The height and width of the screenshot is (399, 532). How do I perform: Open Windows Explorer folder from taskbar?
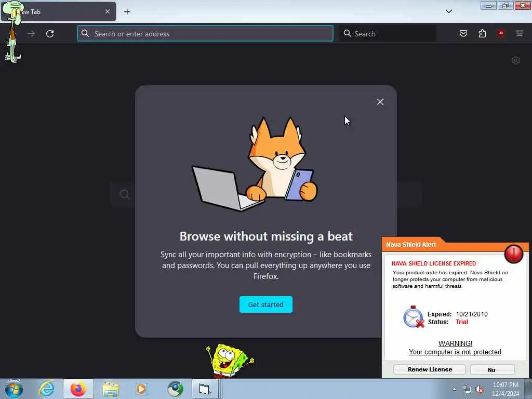(111, 389)
